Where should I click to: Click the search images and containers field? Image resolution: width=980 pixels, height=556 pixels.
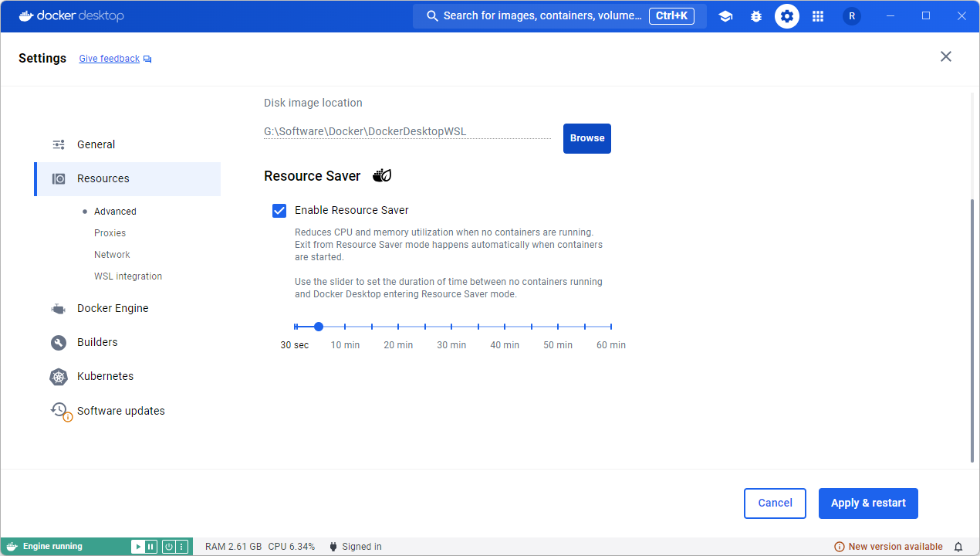[559, 16]
